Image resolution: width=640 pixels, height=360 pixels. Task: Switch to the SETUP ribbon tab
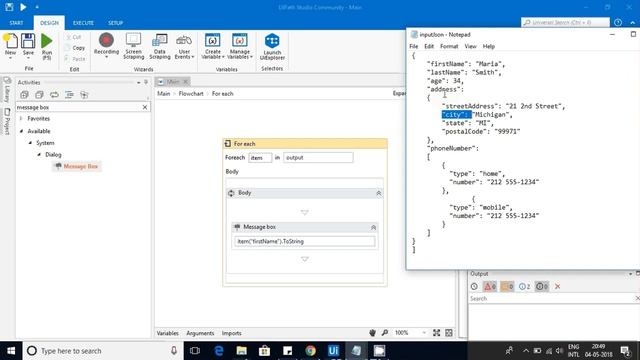coord(116,23)
